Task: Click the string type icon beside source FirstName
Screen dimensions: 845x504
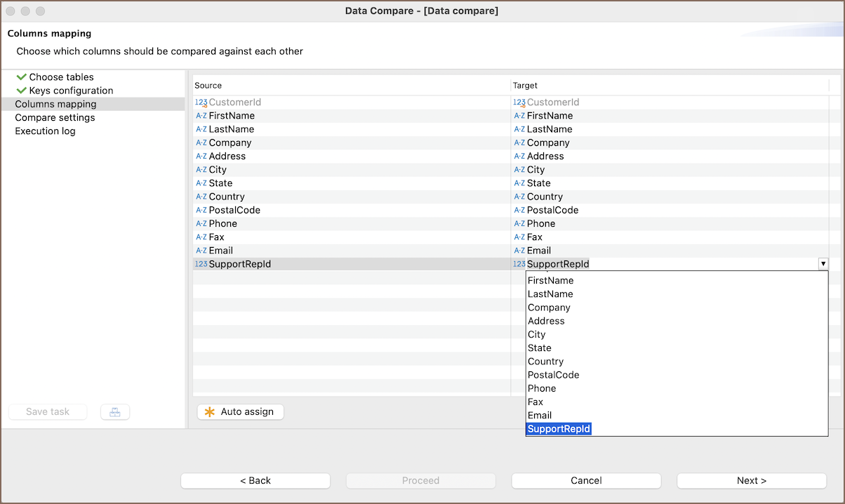Action: [x=201, y=116]
